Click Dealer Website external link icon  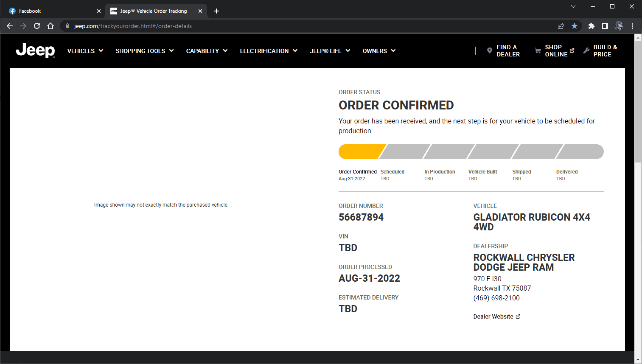click(518, 316)
